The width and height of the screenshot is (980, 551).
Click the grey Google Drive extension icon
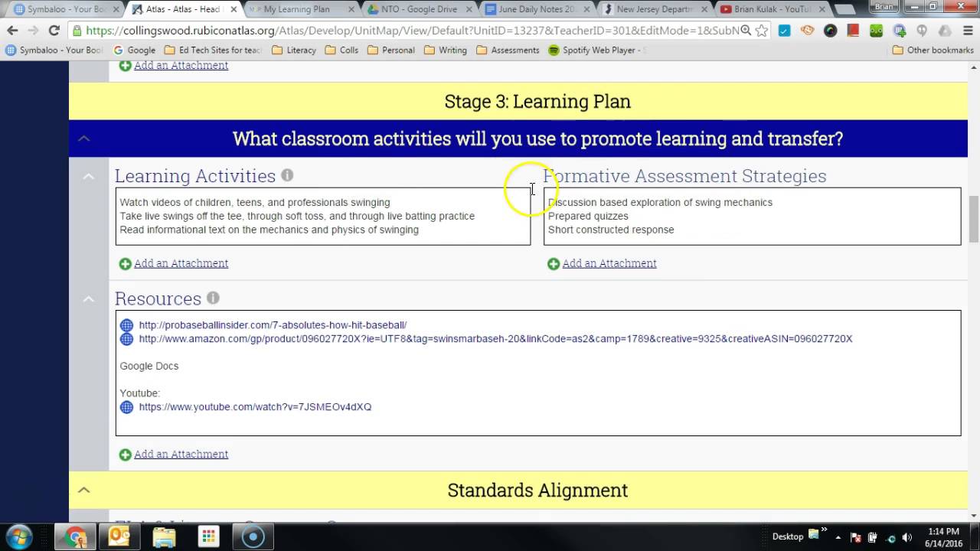point(945,31)
